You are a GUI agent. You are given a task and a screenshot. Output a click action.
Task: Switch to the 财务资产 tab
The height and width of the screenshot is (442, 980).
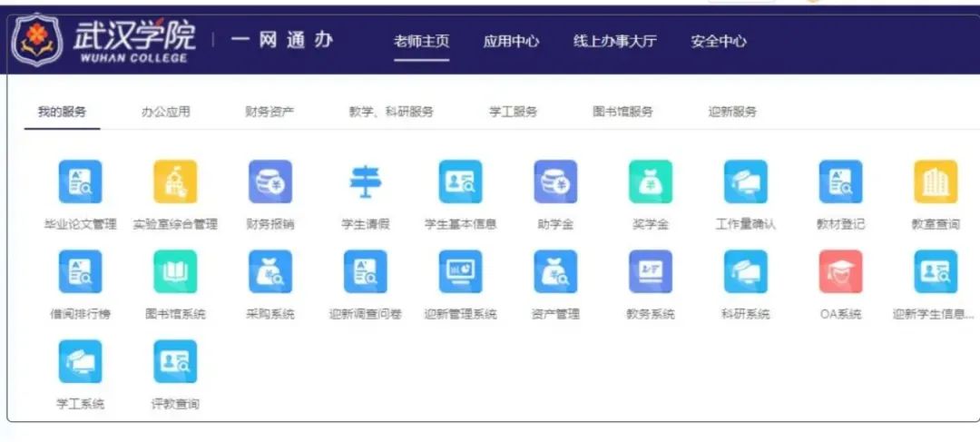pyautogui.click(x=269, y=112)
